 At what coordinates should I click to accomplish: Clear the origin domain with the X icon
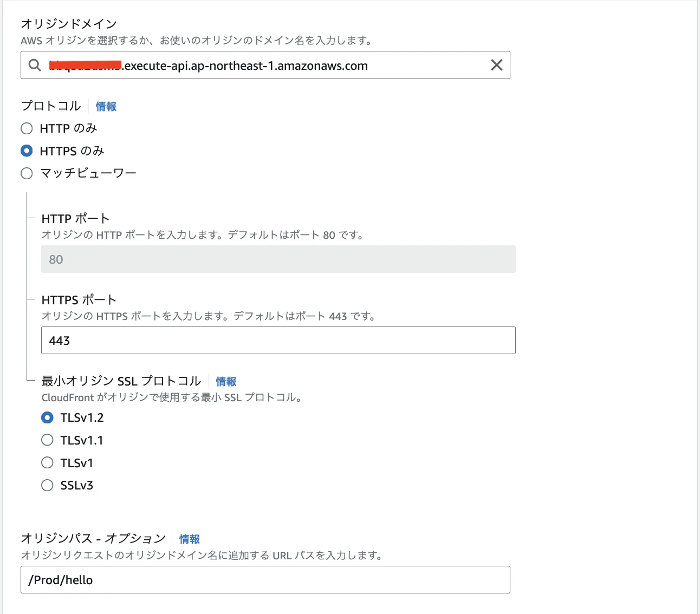pyautogui.click(x=496, y=65)
